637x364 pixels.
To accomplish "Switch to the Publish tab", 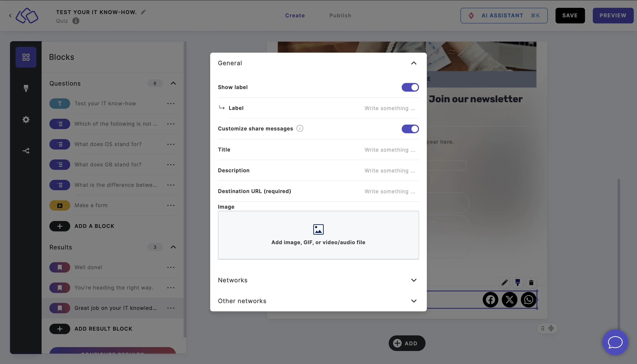I will [x=340, y=15].
